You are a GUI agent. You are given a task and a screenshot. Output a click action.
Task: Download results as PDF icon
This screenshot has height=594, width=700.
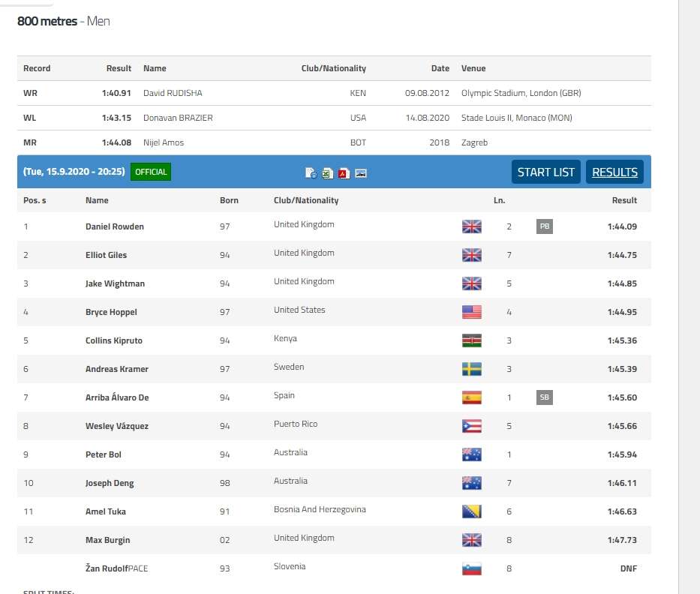[x=344, y=173]
